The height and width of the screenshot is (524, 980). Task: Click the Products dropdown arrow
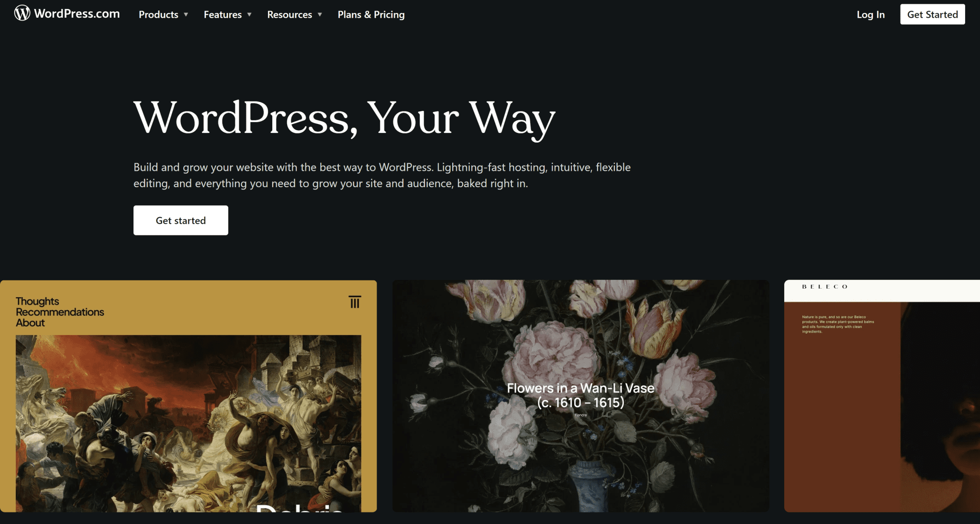tap(186, 14)
